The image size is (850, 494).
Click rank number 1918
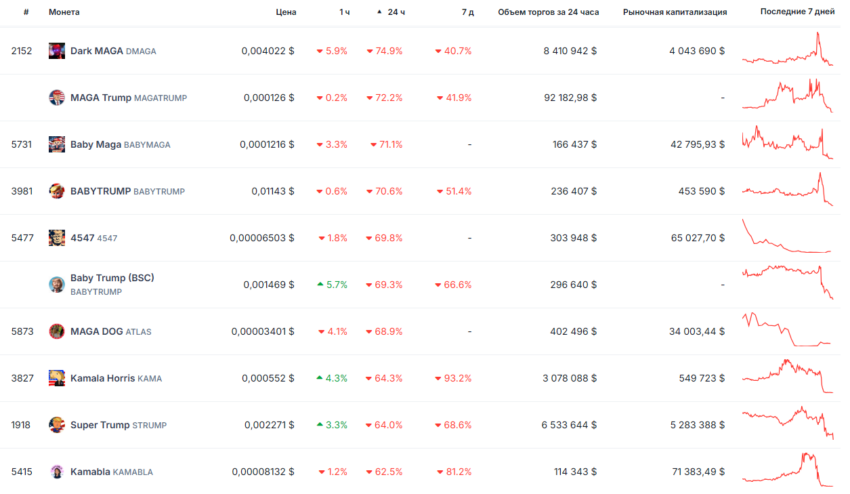pyautogui.click(x=21, y=425)
